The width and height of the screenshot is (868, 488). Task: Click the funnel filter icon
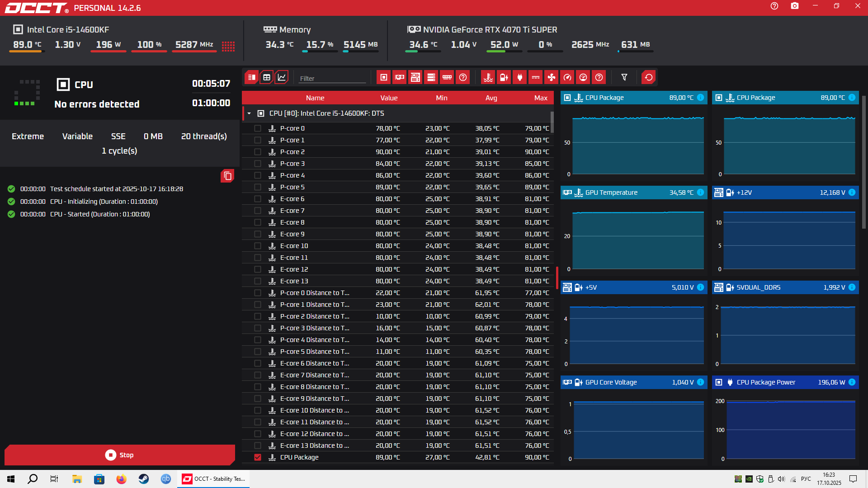click(x=624, y=77)
